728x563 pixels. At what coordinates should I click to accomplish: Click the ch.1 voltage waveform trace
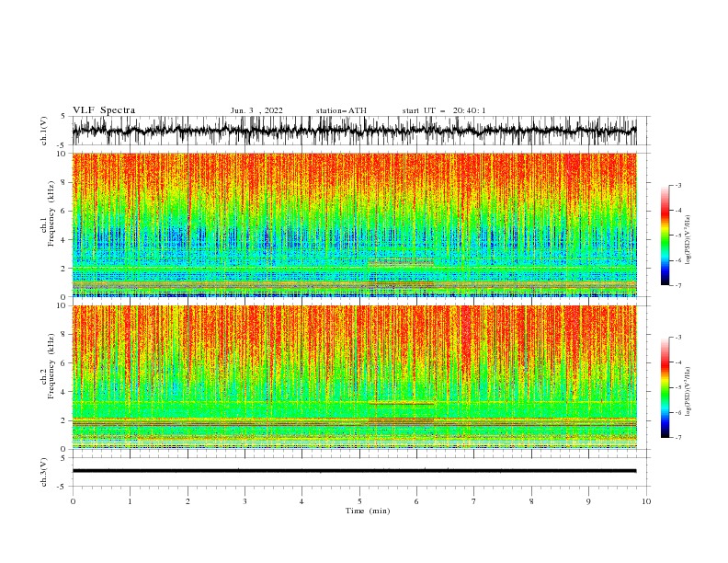point(354,131)
